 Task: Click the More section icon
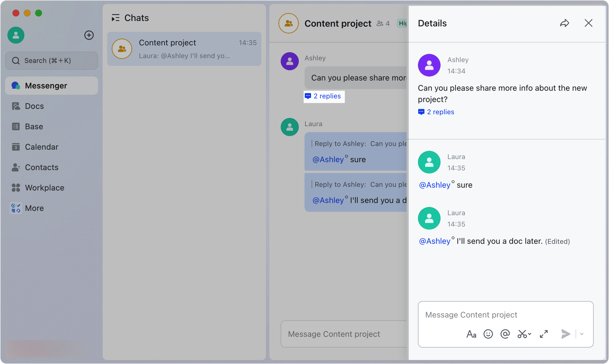pyautogui.click(x=16, y=208)
